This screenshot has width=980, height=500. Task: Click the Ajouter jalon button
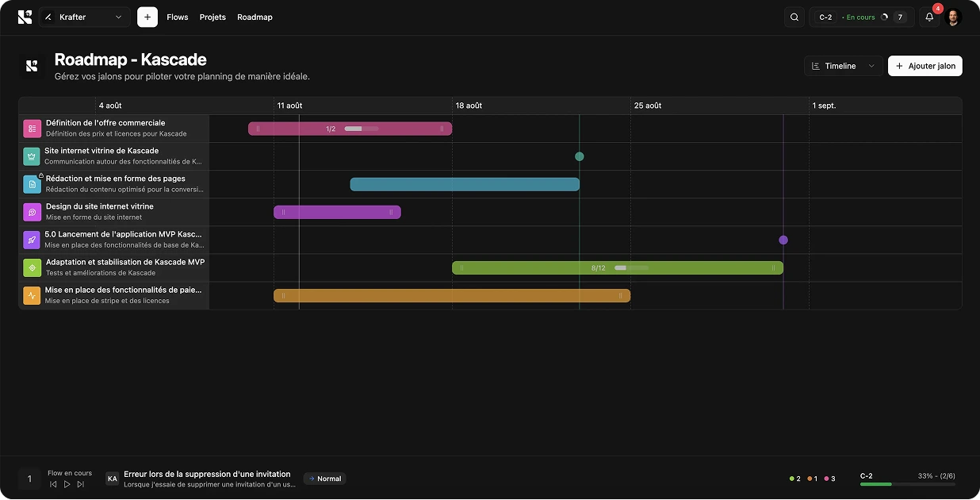click(x=924, y=66)
